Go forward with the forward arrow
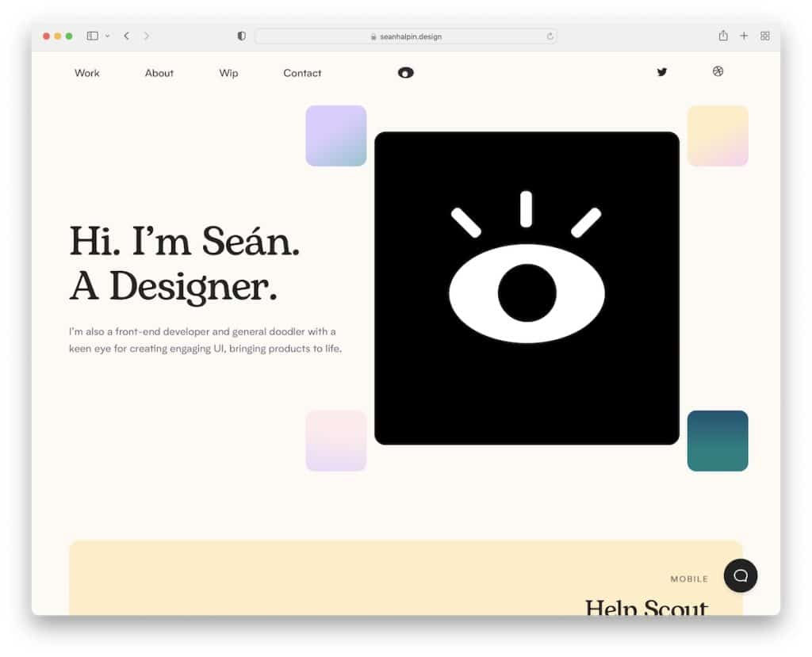812x657 pixels. point(147,36)
